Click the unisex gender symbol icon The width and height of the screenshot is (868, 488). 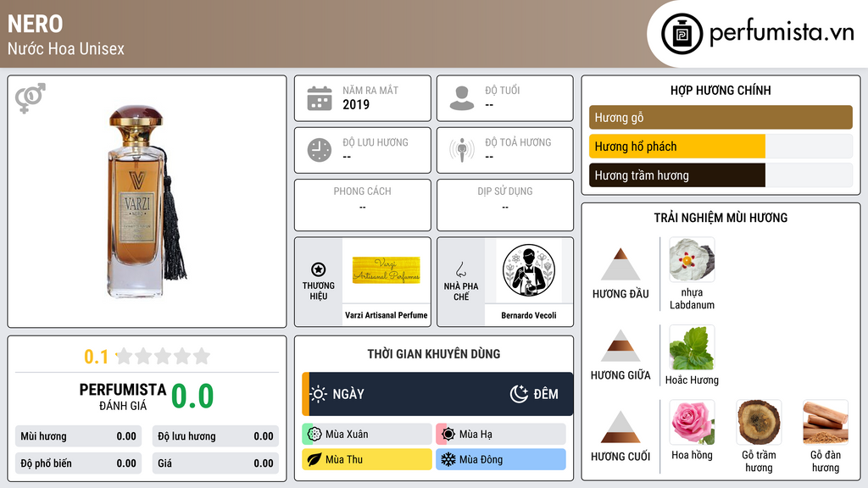(x=30, y=98)
